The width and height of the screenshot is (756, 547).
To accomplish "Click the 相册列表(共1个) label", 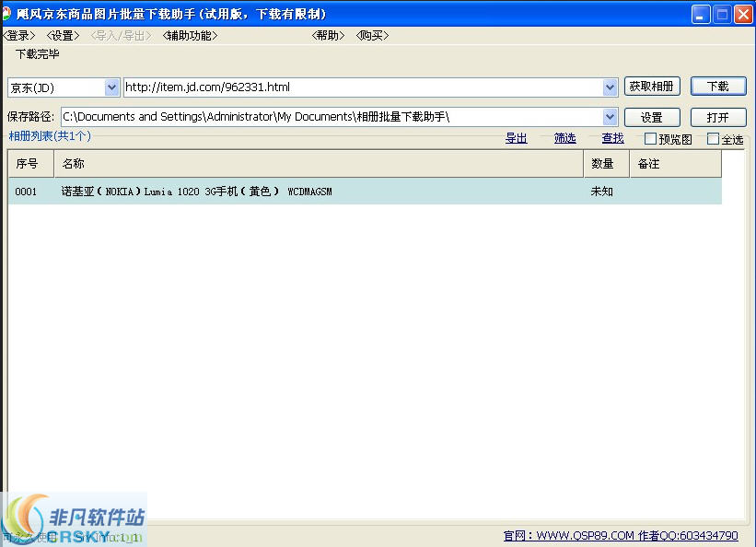I will (50, 136).
